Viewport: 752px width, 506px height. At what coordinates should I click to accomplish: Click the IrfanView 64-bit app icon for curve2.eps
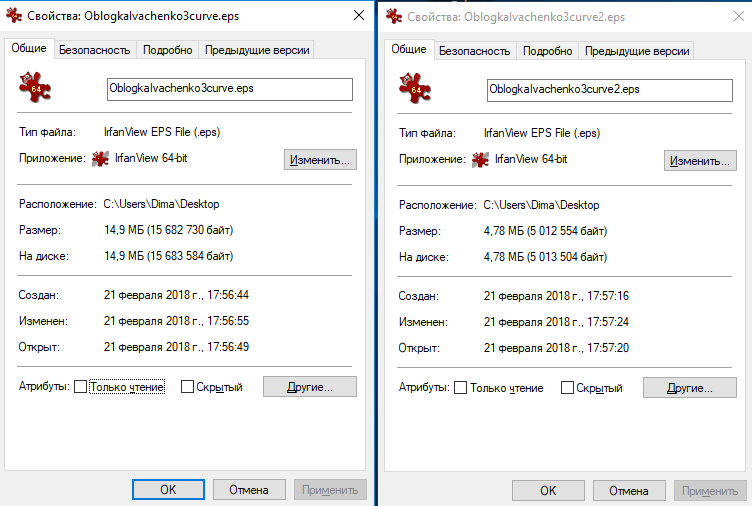pos(480,159)
